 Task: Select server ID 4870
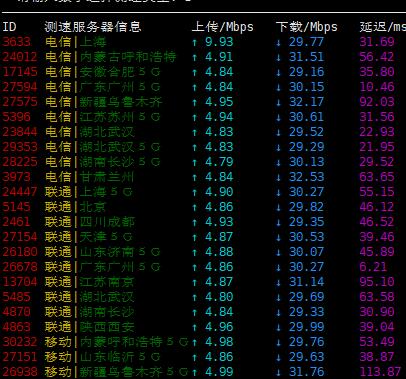(17, 312)
